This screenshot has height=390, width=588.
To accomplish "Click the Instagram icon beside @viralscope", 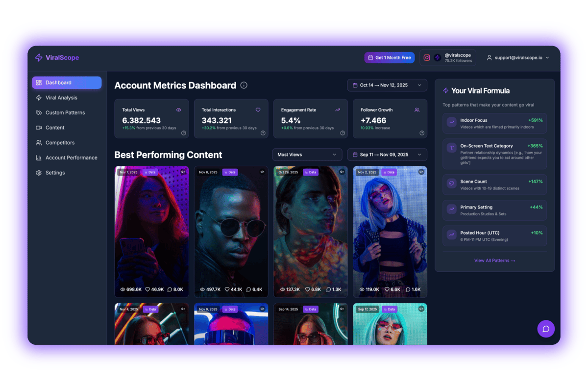I will pyautogui.click(x=426, y=57).
